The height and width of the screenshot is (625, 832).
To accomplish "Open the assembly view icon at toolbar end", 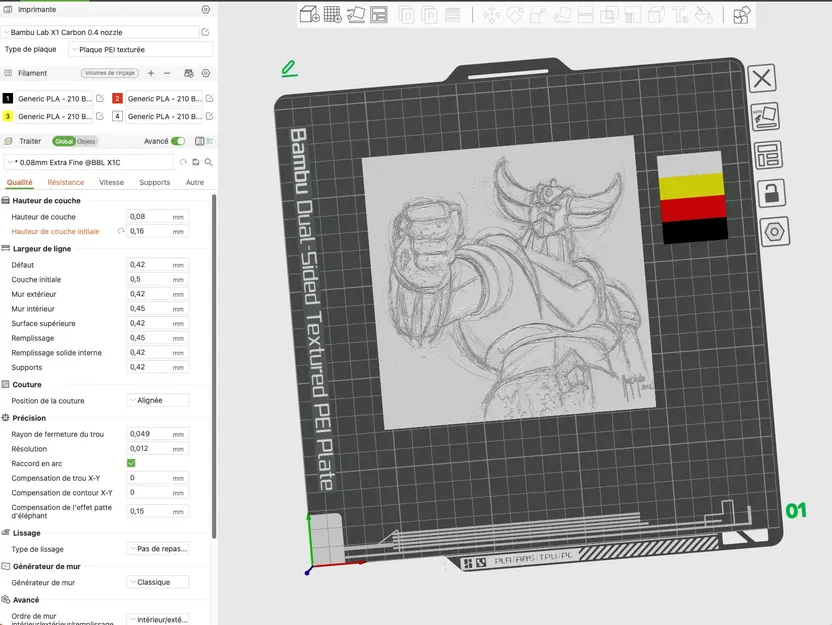I will pyautogui.click(x=741, y=14).
